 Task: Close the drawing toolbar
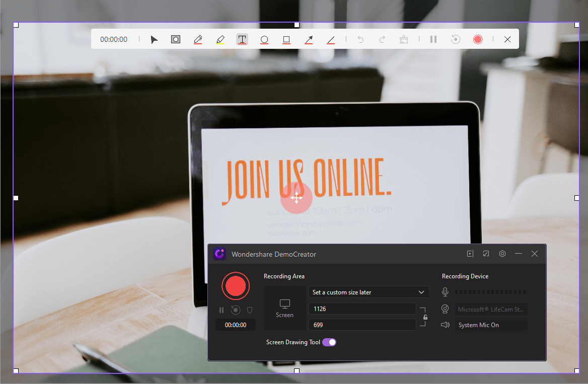click(507, 39)
